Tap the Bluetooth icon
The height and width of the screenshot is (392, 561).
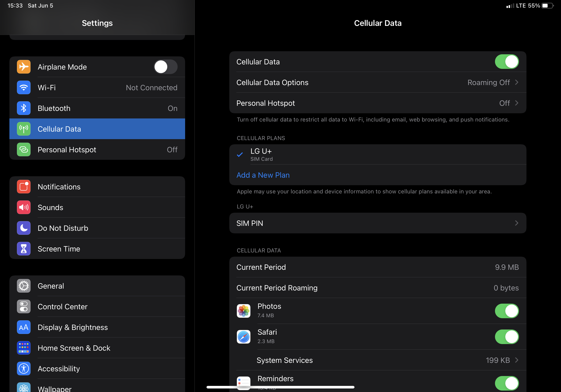[x=24, y=108]
